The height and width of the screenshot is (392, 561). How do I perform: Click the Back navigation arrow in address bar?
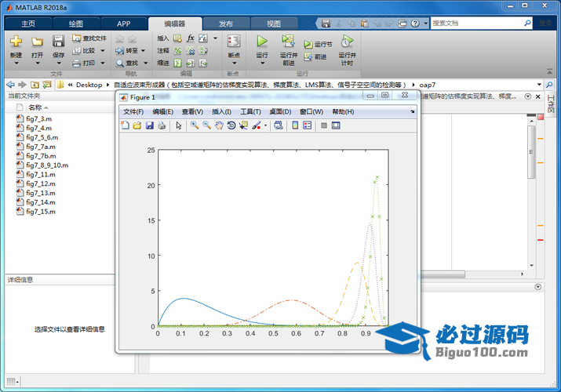click(x=11, y=85)
